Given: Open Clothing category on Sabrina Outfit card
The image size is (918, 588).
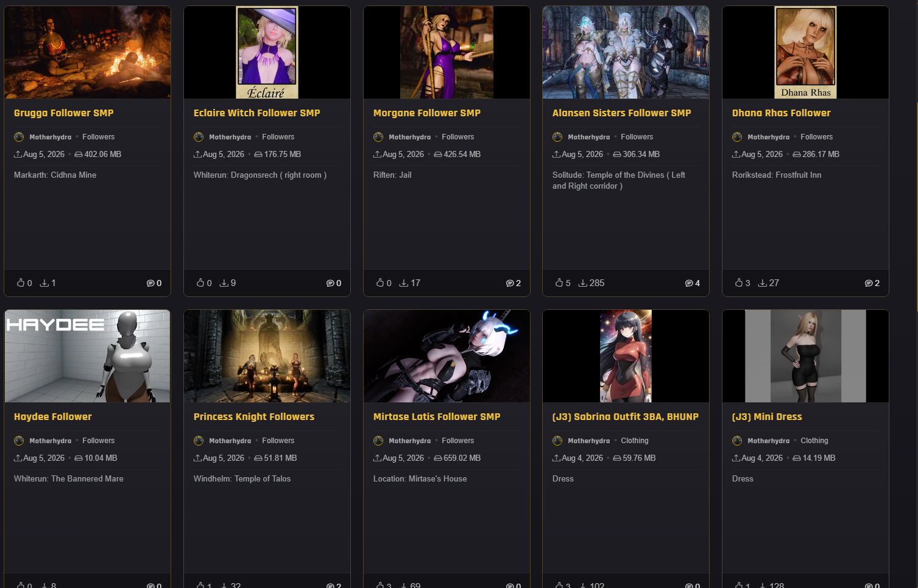Looking at the screenshot, I should point(635,441).
